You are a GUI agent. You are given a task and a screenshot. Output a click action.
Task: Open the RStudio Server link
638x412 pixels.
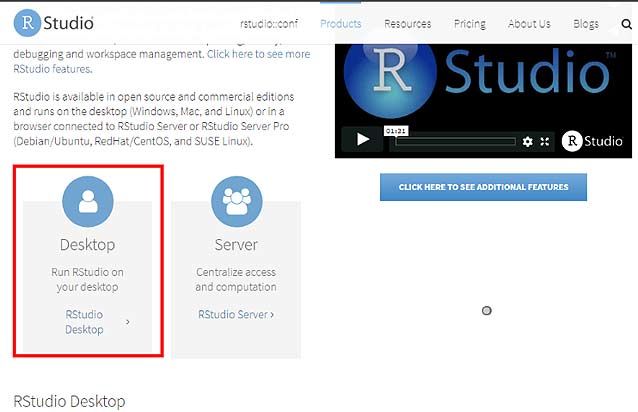click(236, 314)
